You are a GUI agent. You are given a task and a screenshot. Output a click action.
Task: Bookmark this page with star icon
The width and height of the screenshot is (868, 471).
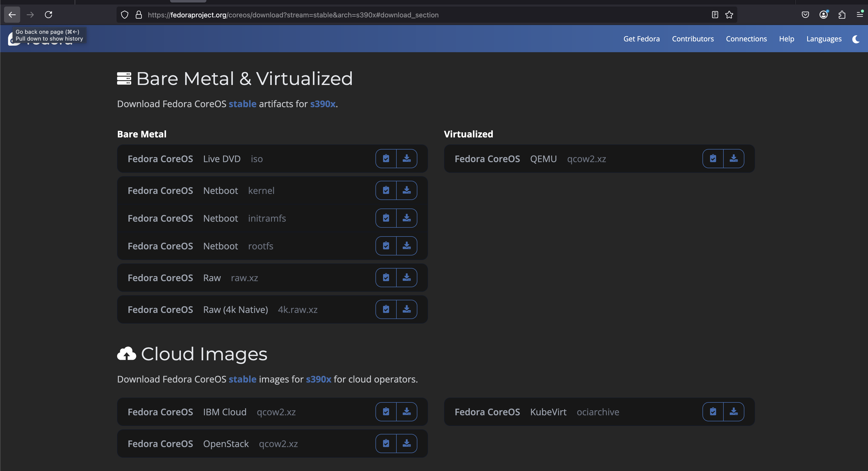click(729, 15)
